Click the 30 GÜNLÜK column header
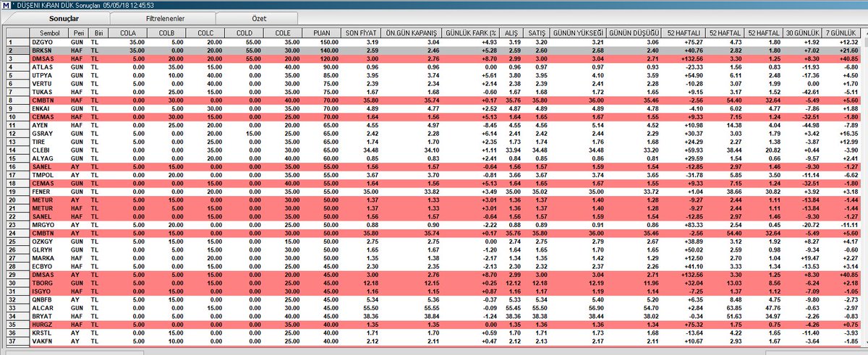Viewport: 868px width, 355px height. coord(803,33)
